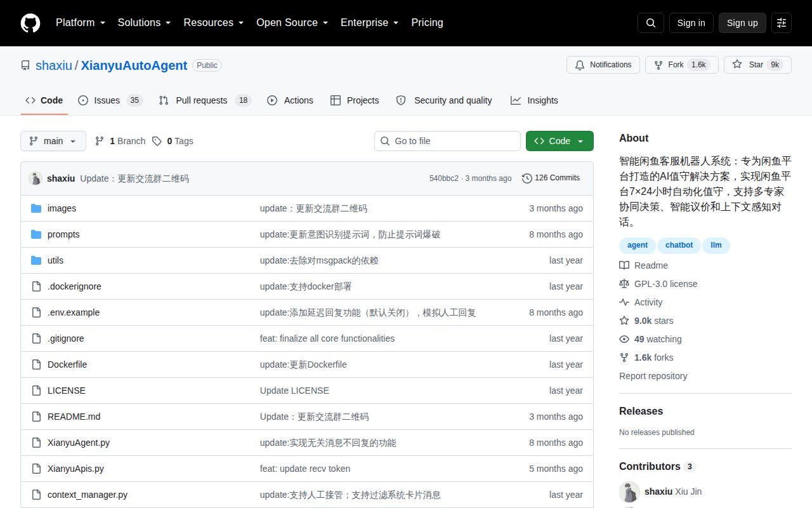Viewport: 812px width, 508px height.
Task: Click the utils folder icon
Action: point(36,260)
